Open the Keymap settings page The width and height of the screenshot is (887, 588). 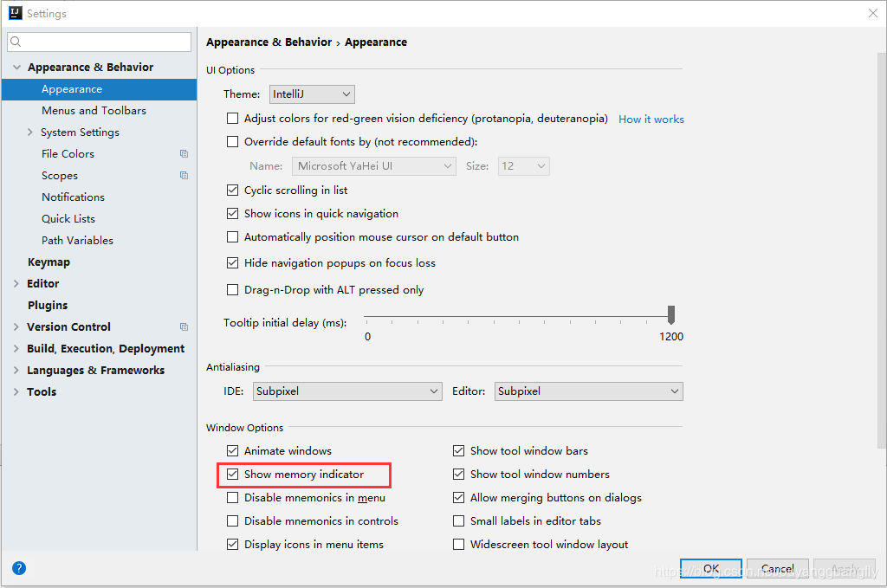[49, 262]
